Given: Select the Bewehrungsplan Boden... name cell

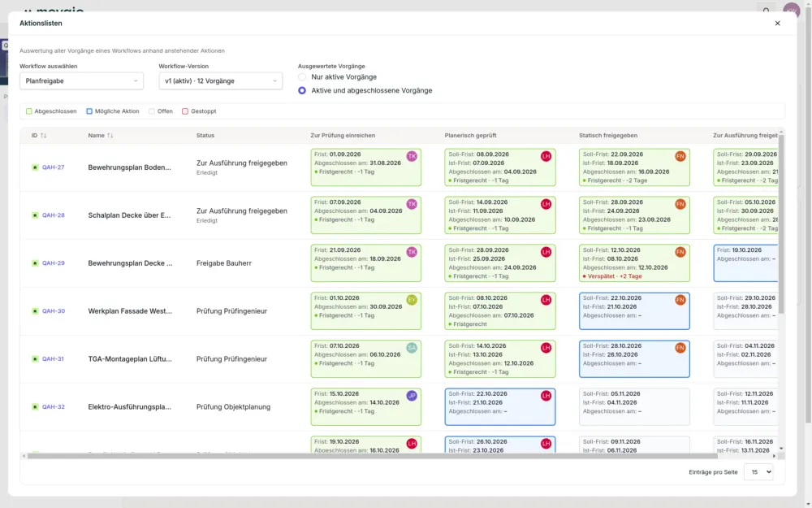Looking at the screenshot, I should pos(129,167).
